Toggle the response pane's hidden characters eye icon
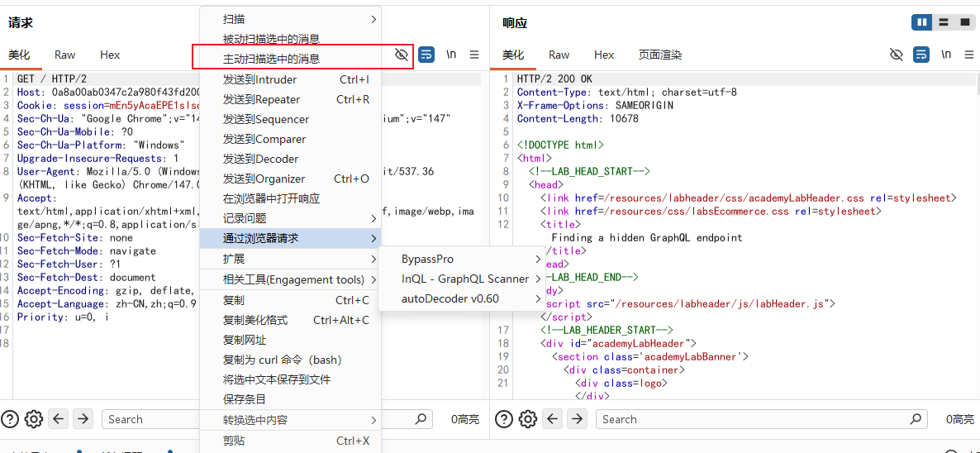Screen dimensions: 980x453 click(x=897, y=55)
